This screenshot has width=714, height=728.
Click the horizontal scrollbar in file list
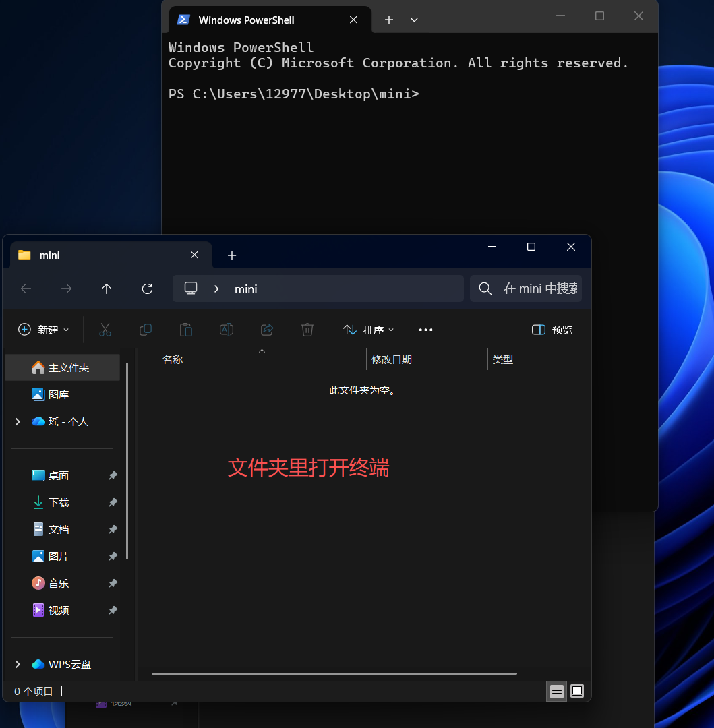pyautogui.click(x=334, y=673)
